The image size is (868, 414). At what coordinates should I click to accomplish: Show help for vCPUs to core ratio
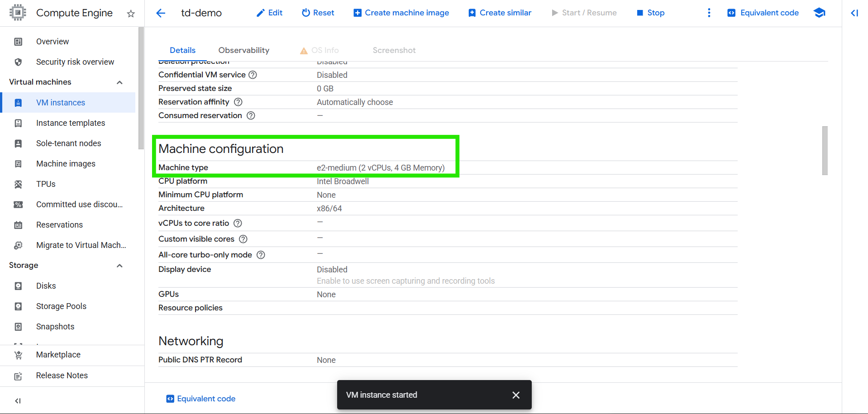pyautogui.click(x=238, y=223)
